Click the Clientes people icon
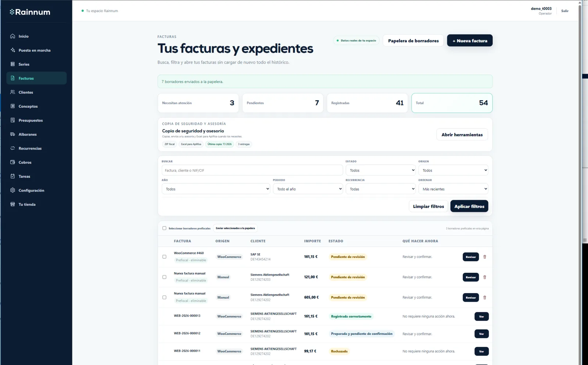 pyautogui.click(x=12, y=92)
